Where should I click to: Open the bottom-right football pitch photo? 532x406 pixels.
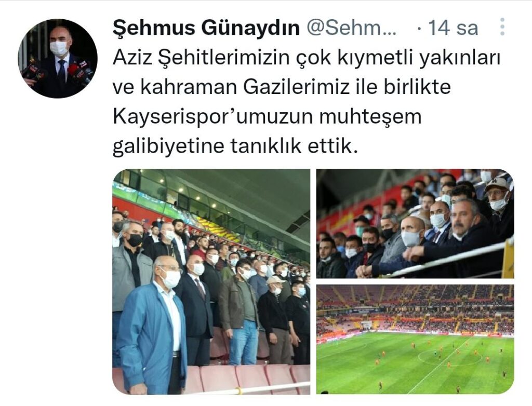[x=415, y=339]
